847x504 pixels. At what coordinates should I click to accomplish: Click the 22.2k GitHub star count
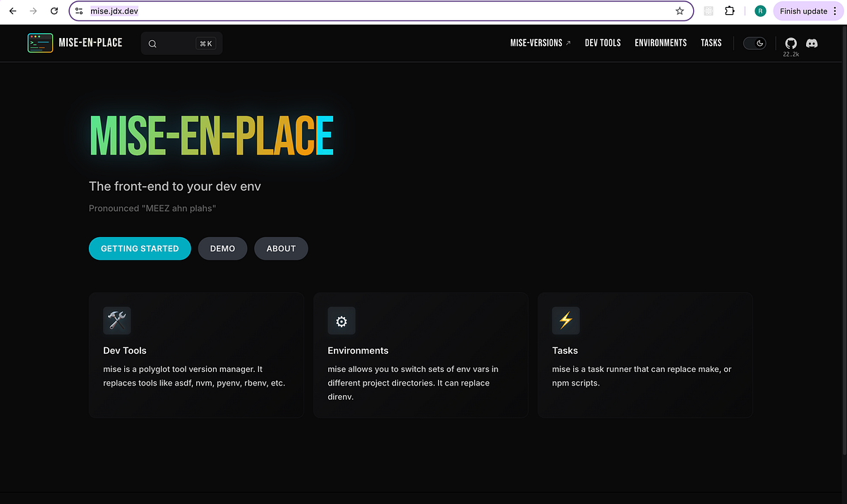tap(791, 54)
